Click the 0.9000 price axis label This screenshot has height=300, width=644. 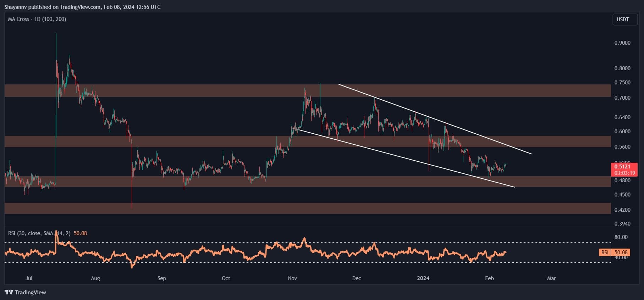(x=622, y=43)
